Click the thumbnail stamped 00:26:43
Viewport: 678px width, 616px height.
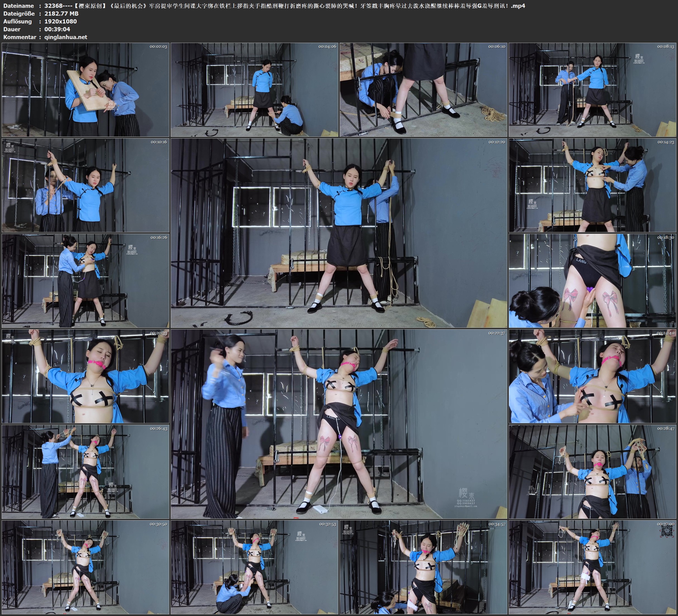[x=85, y=471]
